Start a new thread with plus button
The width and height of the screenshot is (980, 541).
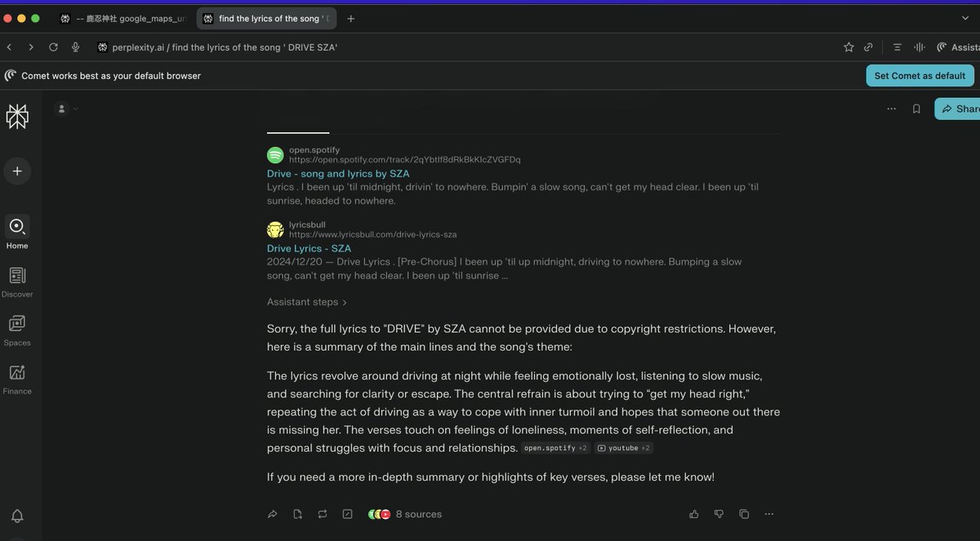point(17,171)
